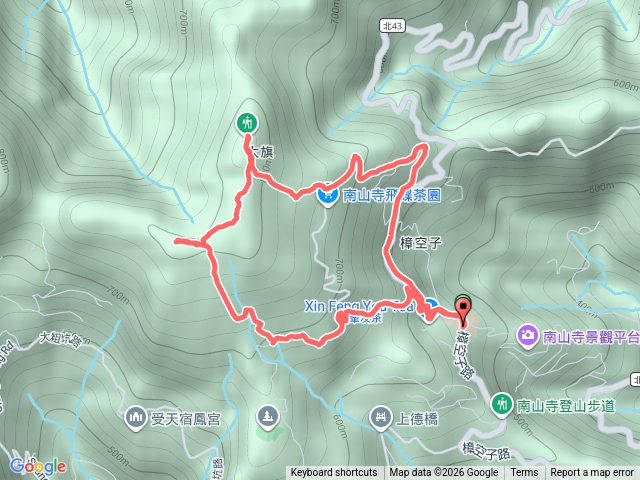Click Report a map error link
Viewport: 640px width, 480px height.
coord(591,473)
